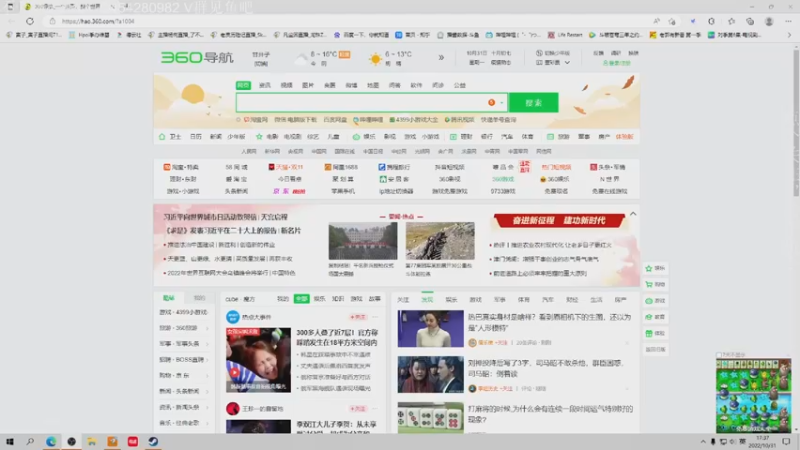Switch to 少年版 mode at the top right
Viewport: 800px width, 450px height.
[553, 53]
